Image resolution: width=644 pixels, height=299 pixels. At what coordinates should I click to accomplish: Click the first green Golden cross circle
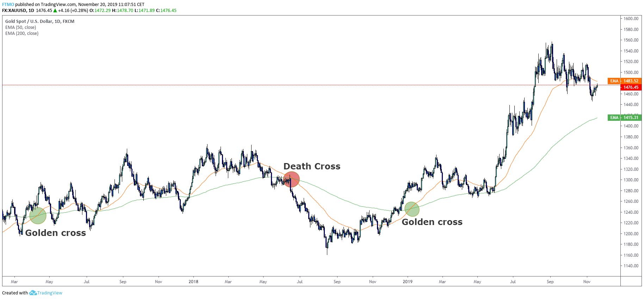click(38, 216)
